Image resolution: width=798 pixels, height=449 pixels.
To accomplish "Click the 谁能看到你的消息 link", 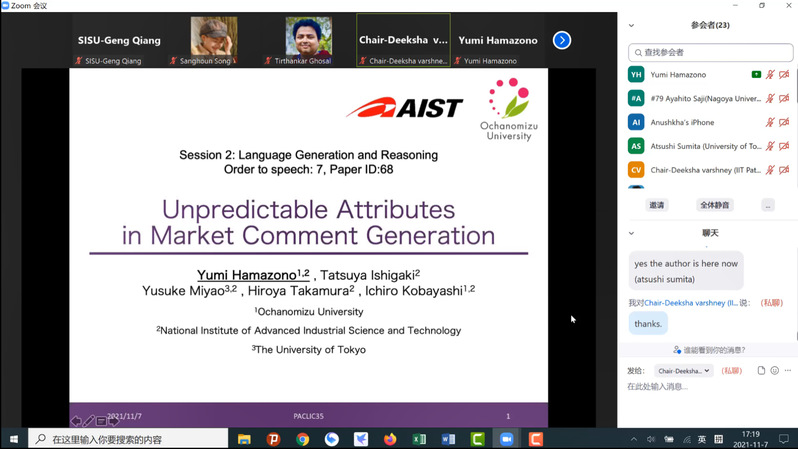I will click(709, 350).
